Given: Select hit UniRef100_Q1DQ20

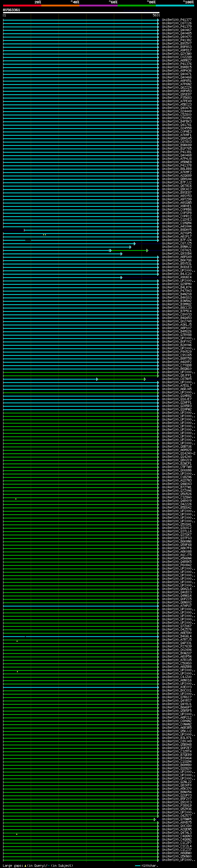Looking at the screenshot, I should tap(176, 768).
